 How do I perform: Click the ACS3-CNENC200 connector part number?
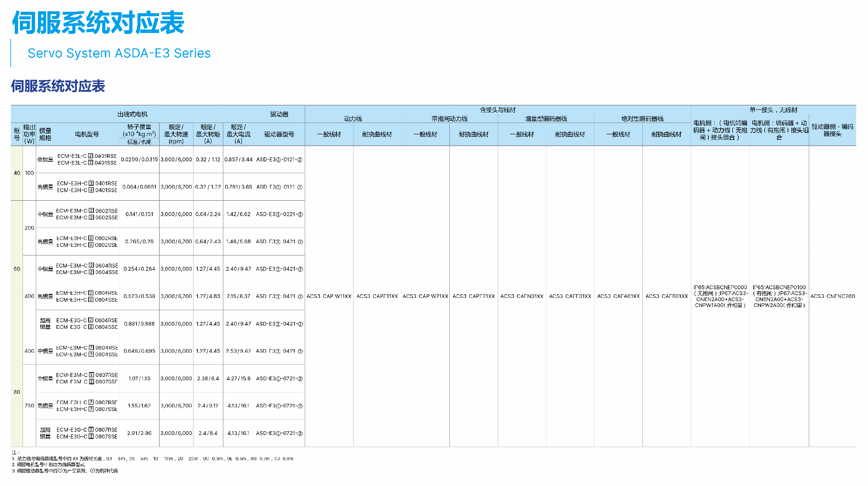(x=832, y=297)
